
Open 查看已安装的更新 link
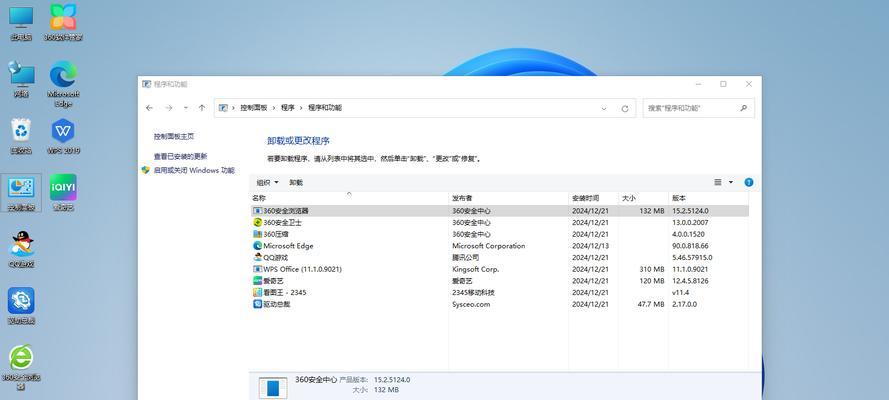[x=180, y=156]
